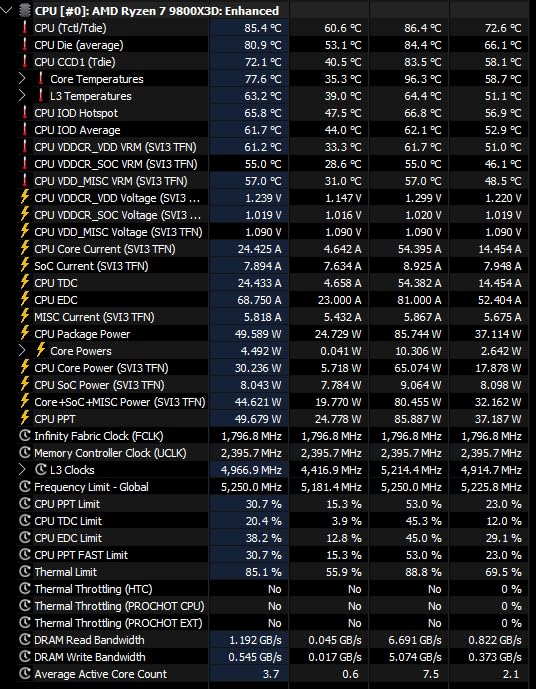Click the clock icon for Infinity Fabric Clock (FCLK)
The height and width of the screenshot is (689, 536).
tap(25, 436)
